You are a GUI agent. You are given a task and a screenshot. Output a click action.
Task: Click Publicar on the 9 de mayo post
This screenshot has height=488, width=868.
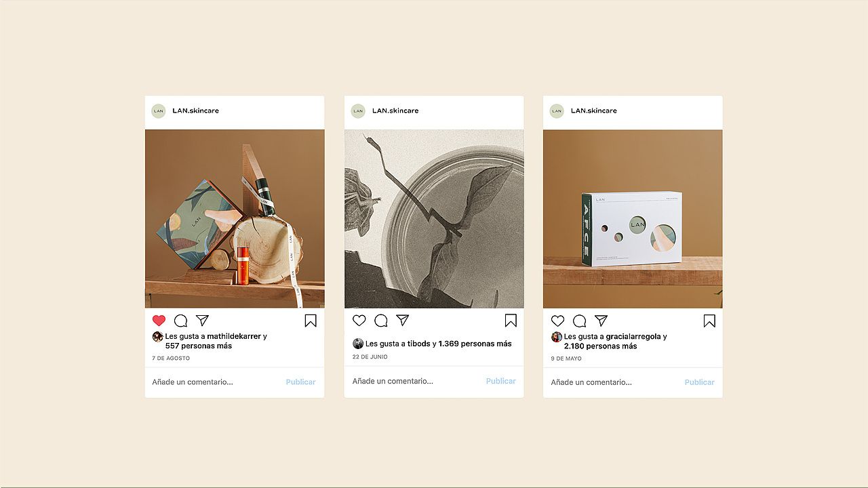700,382
